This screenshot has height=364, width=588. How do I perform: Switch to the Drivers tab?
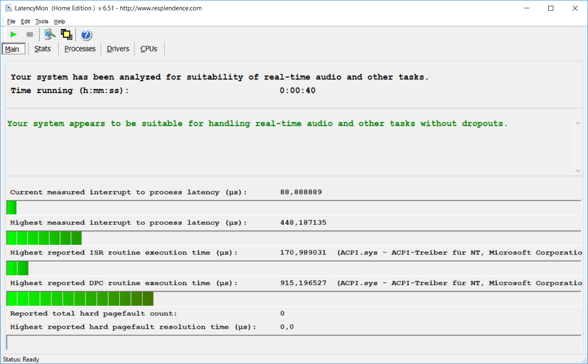pyautogui.click(x=118, y=49)
